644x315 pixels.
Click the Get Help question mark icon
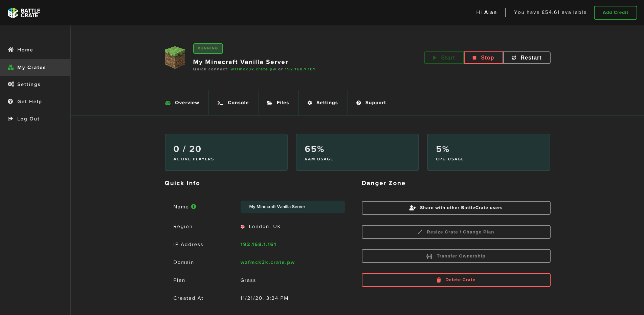[x=10, y=102]
